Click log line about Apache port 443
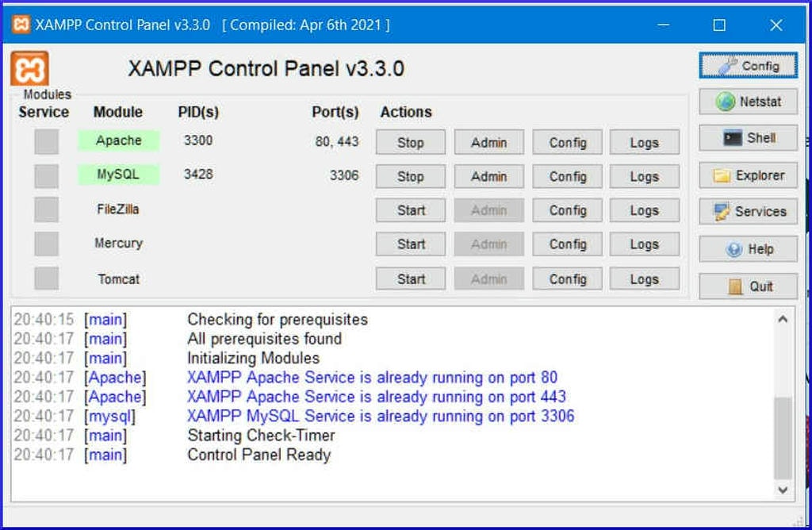The height and width of the screenshot is (530, 812). click(377, 397)
